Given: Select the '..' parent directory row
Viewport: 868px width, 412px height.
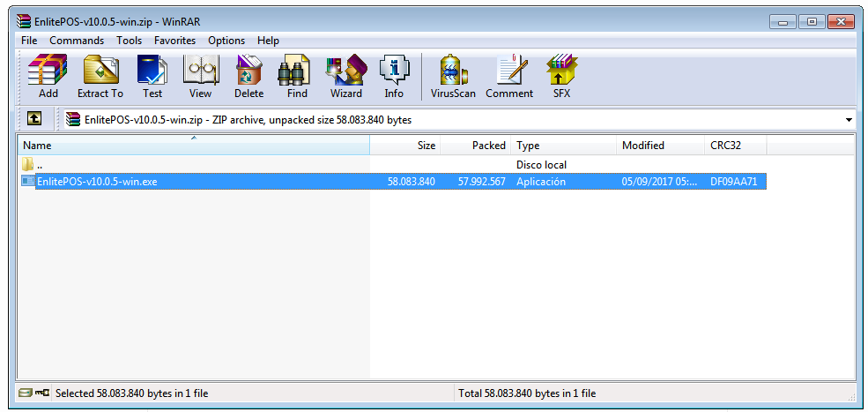Looking at the screenshot, I should pos(392,165).
